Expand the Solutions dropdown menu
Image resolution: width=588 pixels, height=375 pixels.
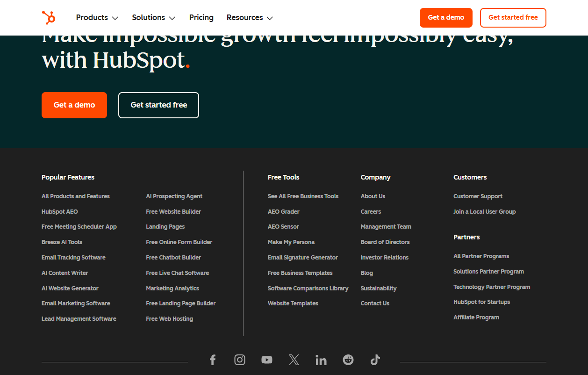[154, 18]
